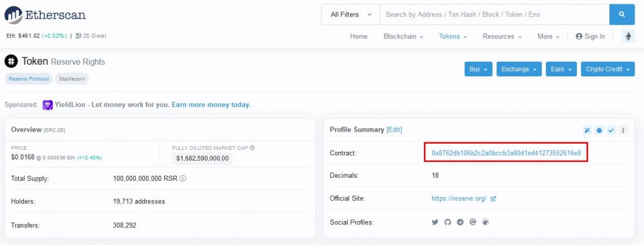Open the Earn dropdown button

pos(561,69)
